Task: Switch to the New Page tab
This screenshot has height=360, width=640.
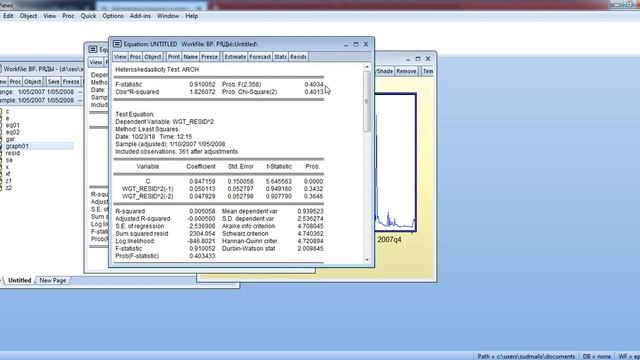Action: (x=53, y=280)
